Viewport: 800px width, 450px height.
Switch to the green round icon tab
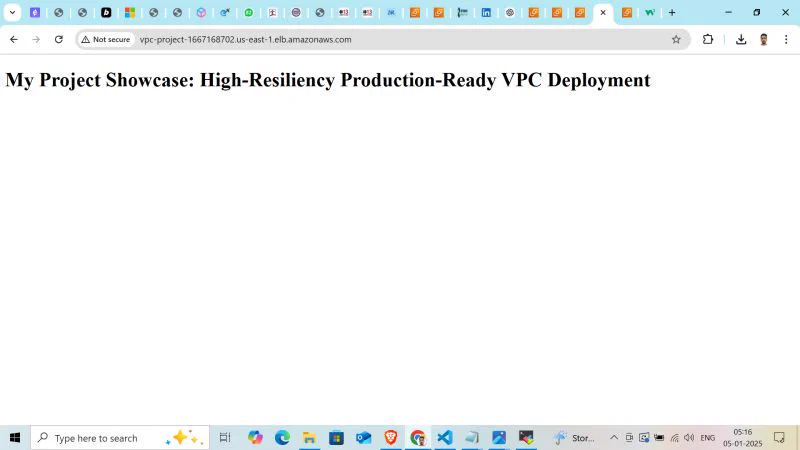[x=248, y=12]
